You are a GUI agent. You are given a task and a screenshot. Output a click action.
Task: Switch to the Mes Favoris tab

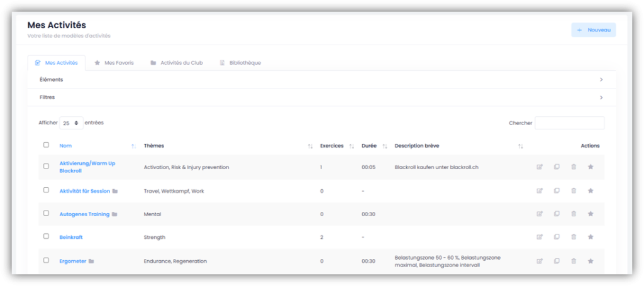(x=114, y=63)
